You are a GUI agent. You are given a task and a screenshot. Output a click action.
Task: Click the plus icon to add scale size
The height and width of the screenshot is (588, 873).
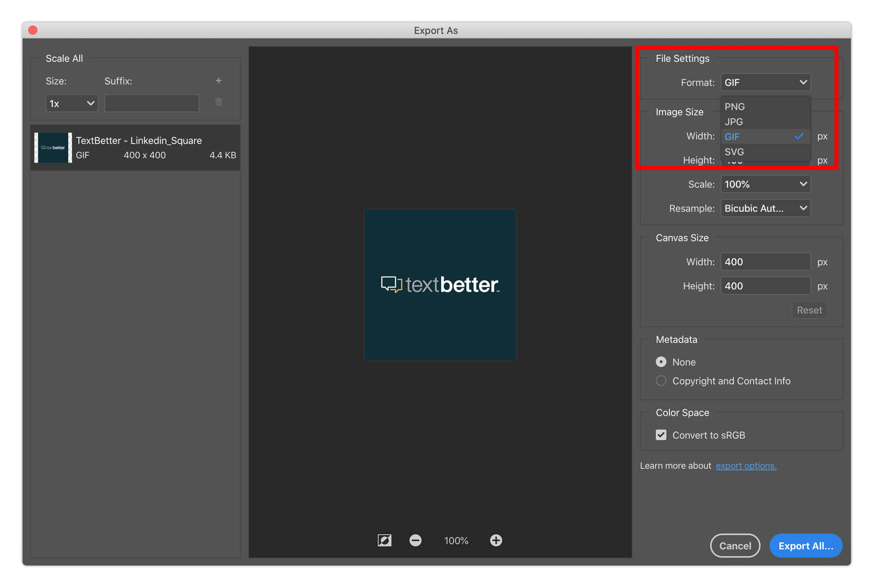219,81
